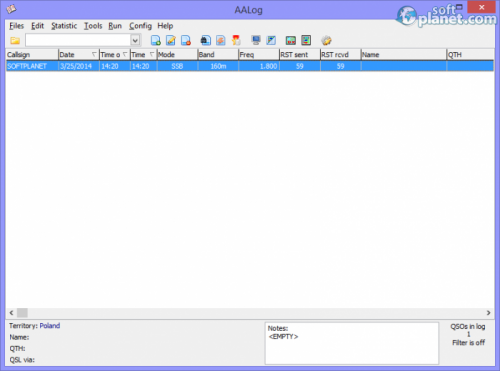The image size is (500, 371).
Task: Click the Name column header
Action: pos(404,55)
